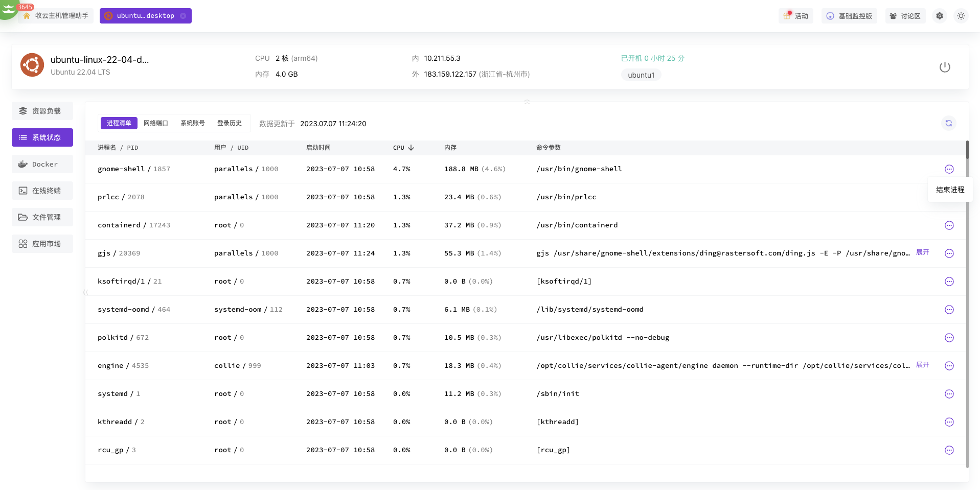Click the external IP 183.159.122.157
The height and width of the screenshot is (490, 980).
[x=450, y=74]
